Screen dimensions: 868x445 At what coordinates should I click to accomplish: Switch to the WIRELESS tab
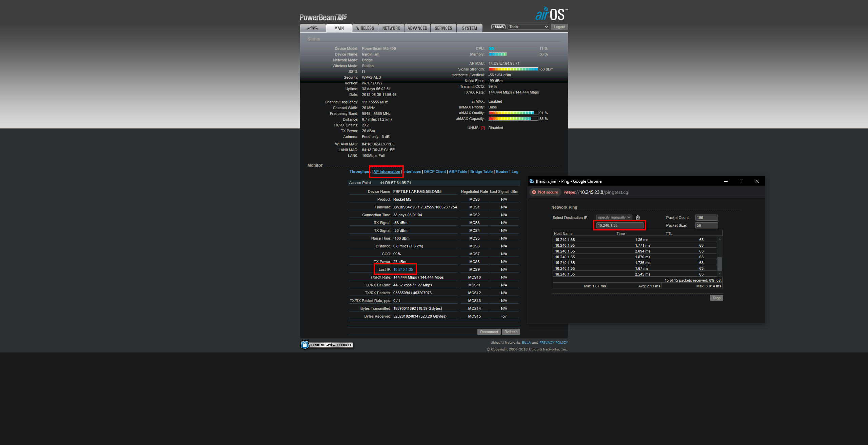pos(365,28)
